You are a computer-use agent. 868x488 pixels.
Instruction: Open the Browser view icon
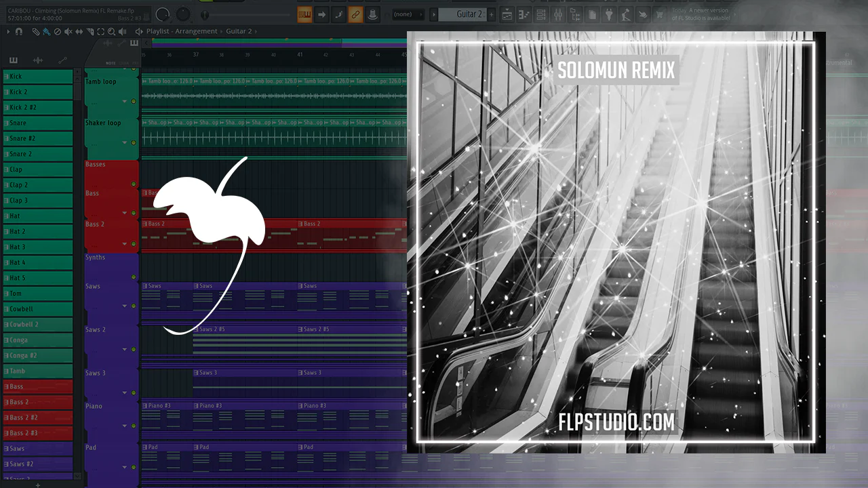[x=575, y=14]
